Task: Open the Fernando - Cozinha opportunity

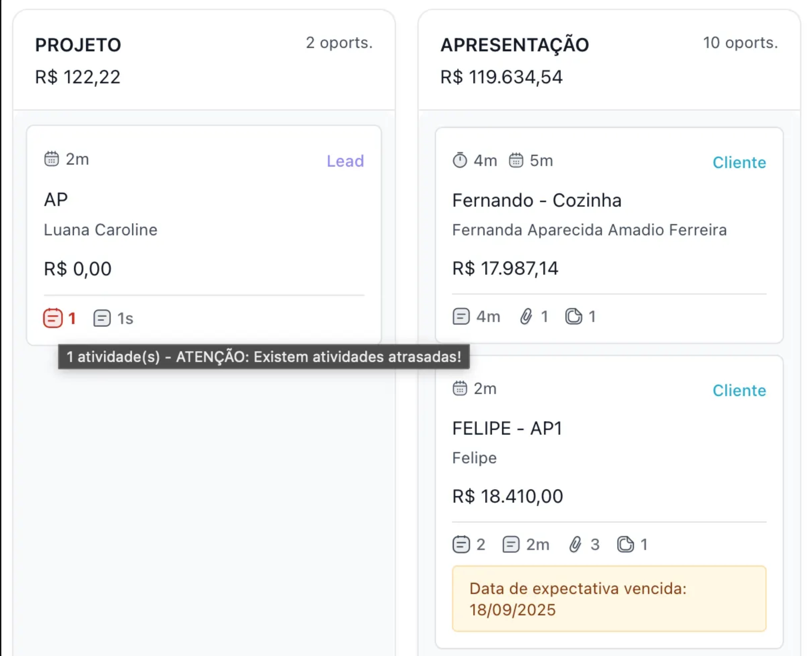Action: click(x=537, y=200)
